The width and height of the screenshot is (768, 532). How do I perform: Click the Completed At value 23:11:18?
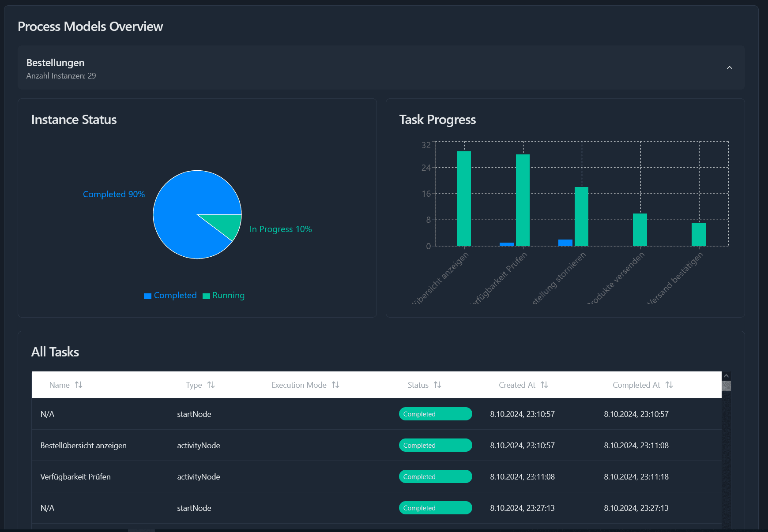pyautogui.click(x=636, y=477)
